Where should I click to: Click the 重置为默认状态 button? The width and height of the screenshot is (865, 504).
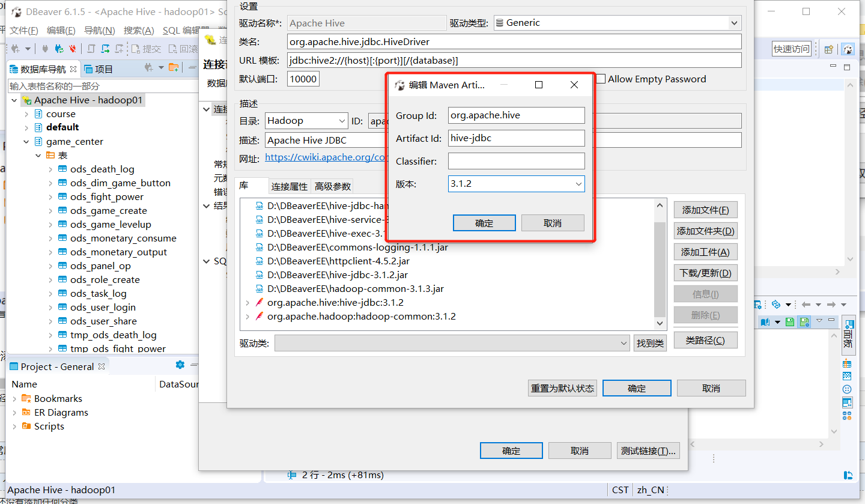pyautogui.click(x=563, y=388)
